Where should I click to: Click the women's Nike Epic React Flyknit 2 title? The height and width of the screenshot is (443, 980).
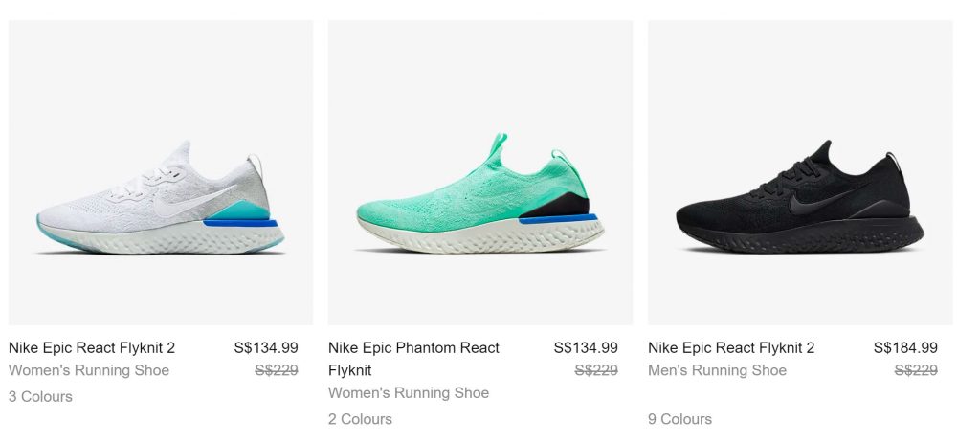(x=92, y=348)
